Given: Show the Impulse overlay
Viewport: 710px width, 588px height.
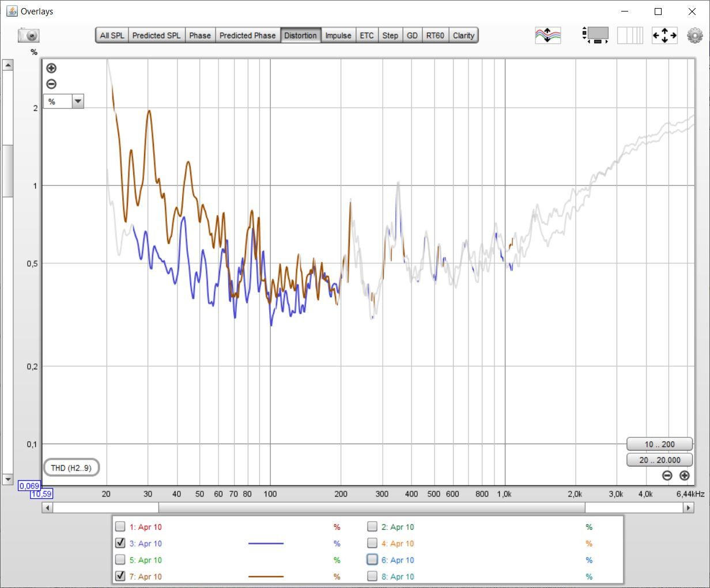Looking at the screenshot, I should click(338, 35).
